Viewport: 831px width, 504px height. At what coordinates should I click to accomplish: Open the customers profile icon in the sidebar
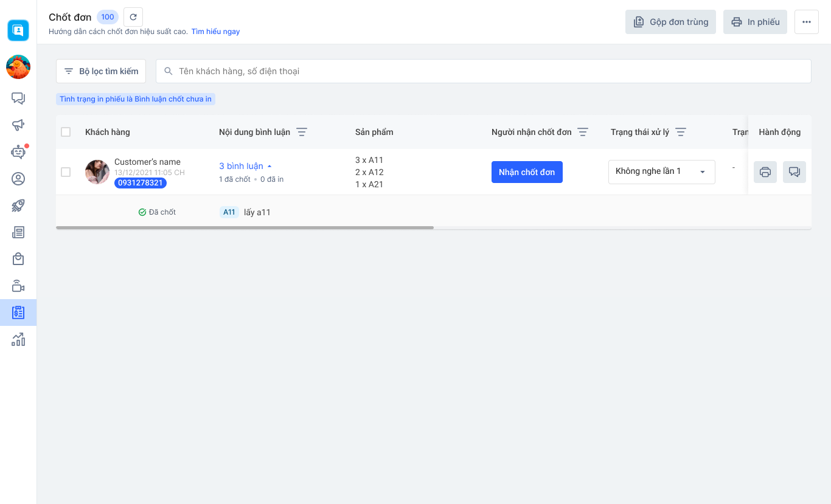coord(18,179)
